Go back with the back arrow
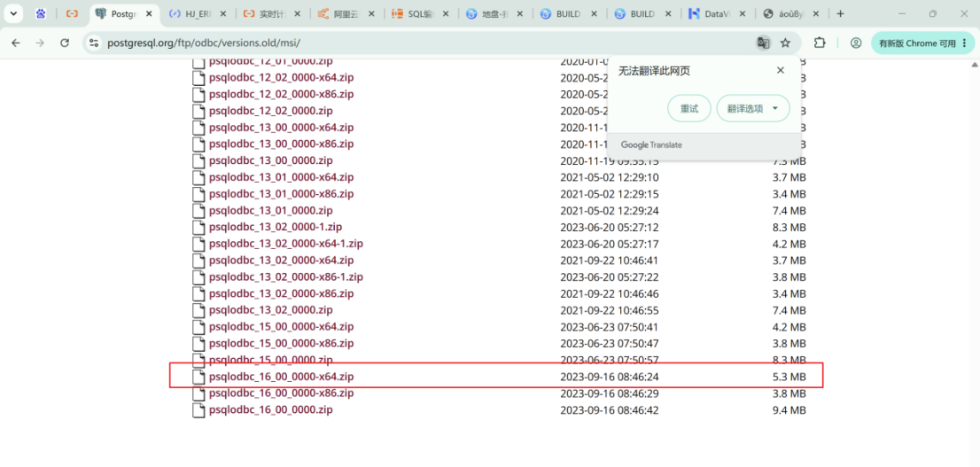 pyautogui.click(x=16, y=43)
